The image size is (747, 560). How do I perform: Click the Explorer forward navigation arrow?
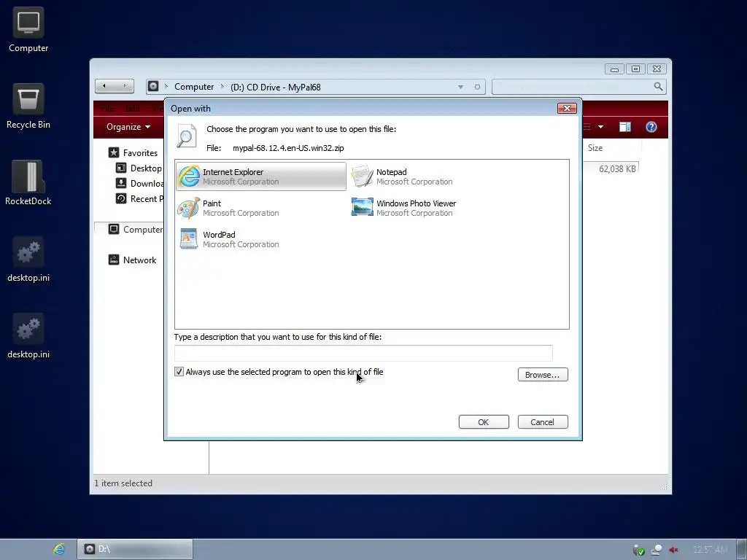pos(125,86)
